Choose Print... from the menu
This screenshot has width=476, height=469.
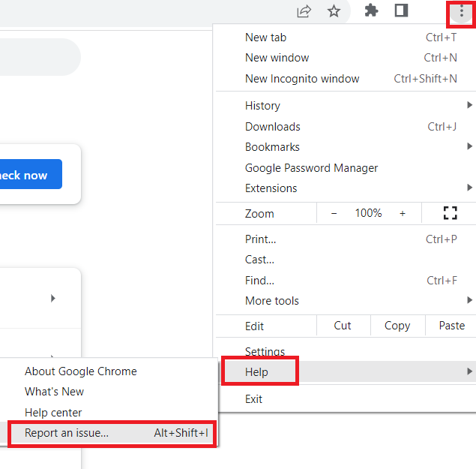345,239
